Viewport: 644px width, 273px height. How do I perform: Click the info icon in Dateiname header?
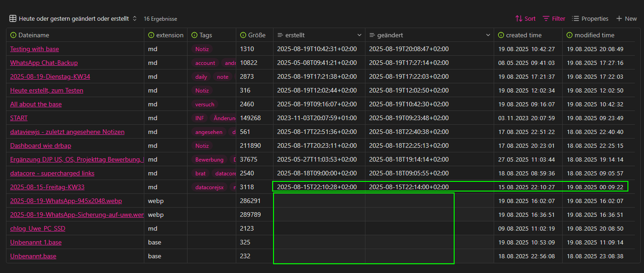pyautogui.click(x=13, y=35)
